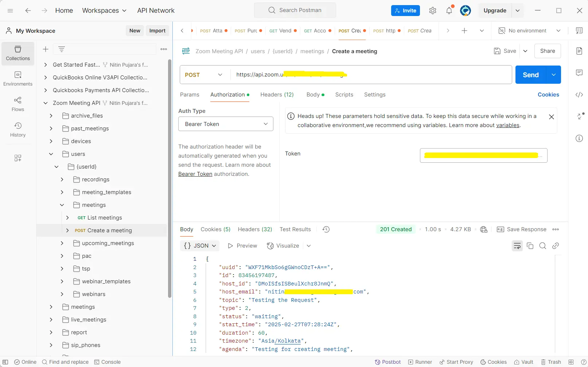Click the Token input field
The height and width of the screenshot is (367, 588).
483,155
